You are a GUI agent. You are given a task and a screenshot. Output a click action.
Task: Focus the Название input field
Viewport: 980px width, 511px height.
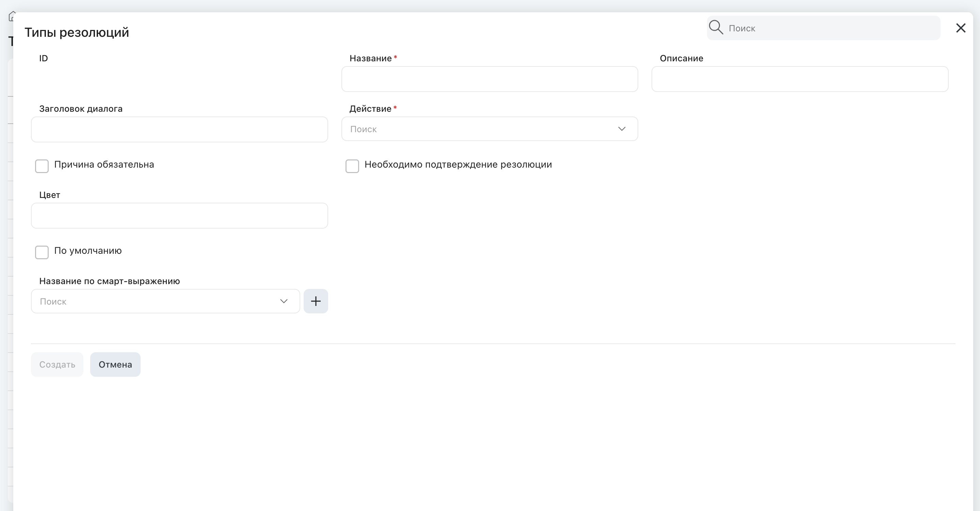489,79
